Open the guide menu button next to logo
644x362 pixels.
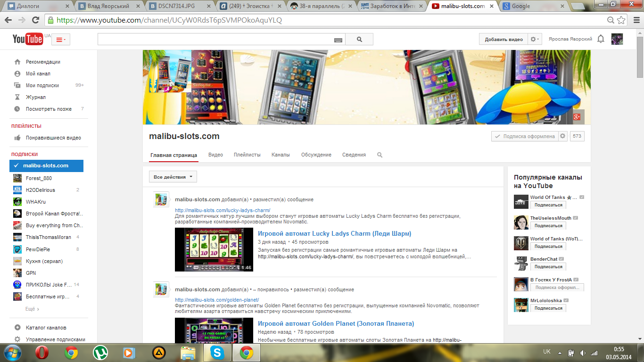pos(60,40)
